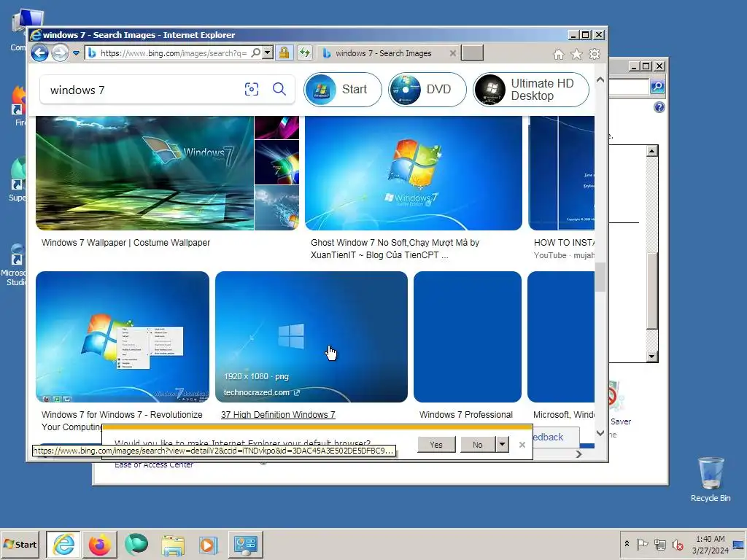Click the network tray icon
This screenshot has height=560, width=747.
[x=659, y=544]
